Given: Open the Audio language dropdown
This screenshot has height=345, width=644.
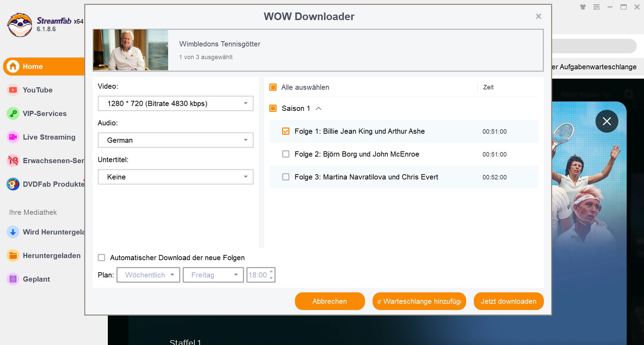Looking at the screenshot, I should pyautogui.click(x=176, y=140).
